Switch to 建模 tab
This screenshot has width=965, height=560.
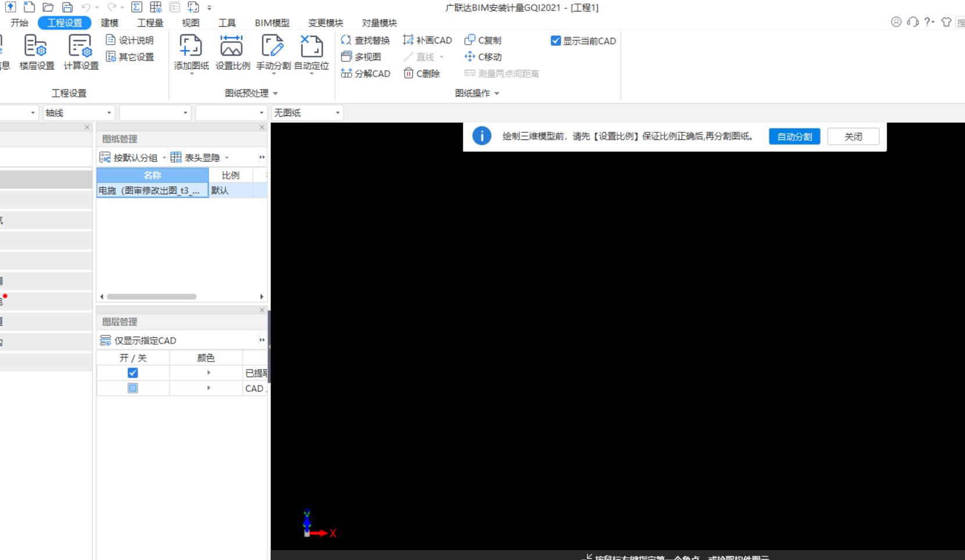pos(109,23)
